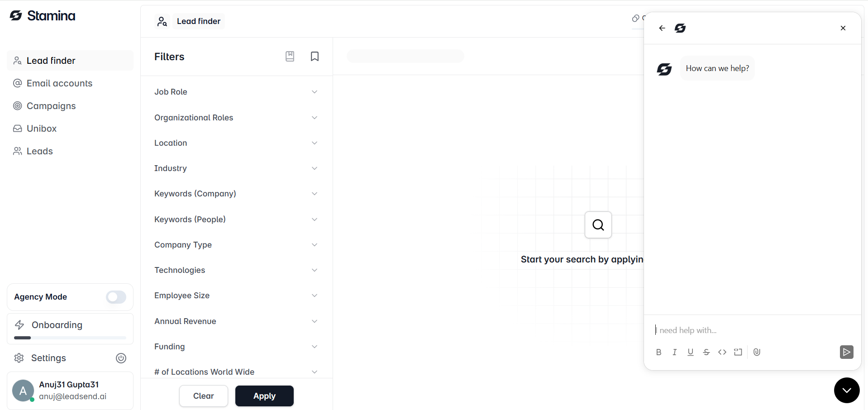Click the user avatar with letter A
868x410 pixels.
click(x=23, y=391)
